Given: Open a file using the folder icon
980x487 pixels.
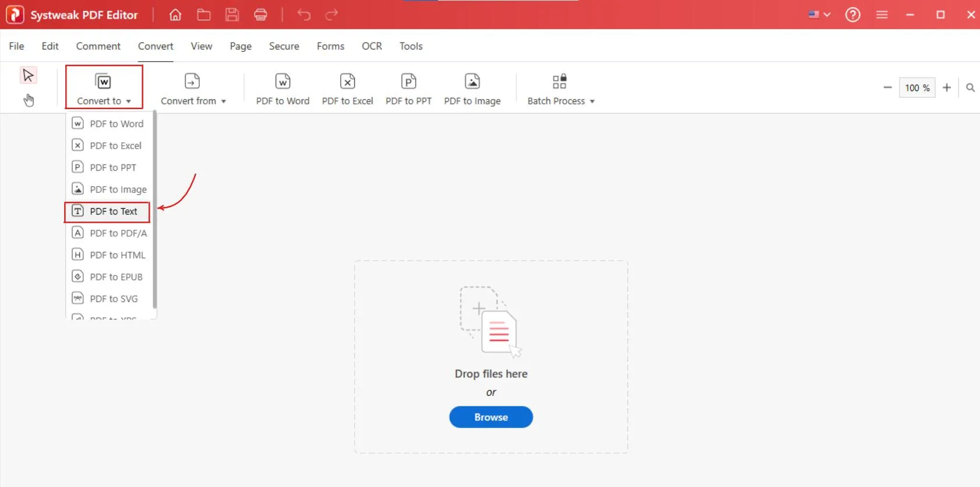Looking at the screenshot, I should (203, 15).
